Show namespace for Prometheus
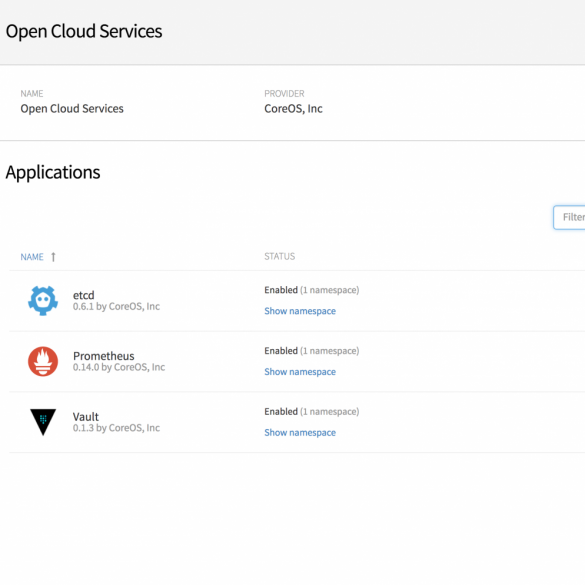Viewport: 585px width, 585px height. point(300,372)
